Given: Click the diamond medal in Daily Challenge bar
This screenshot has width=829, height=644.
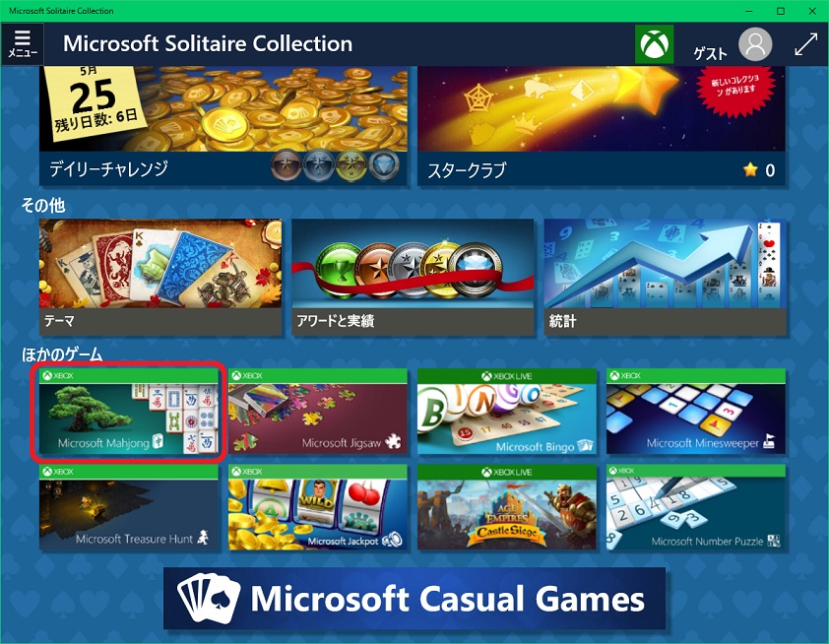Looking at the screenshot, I should [384, 166].
